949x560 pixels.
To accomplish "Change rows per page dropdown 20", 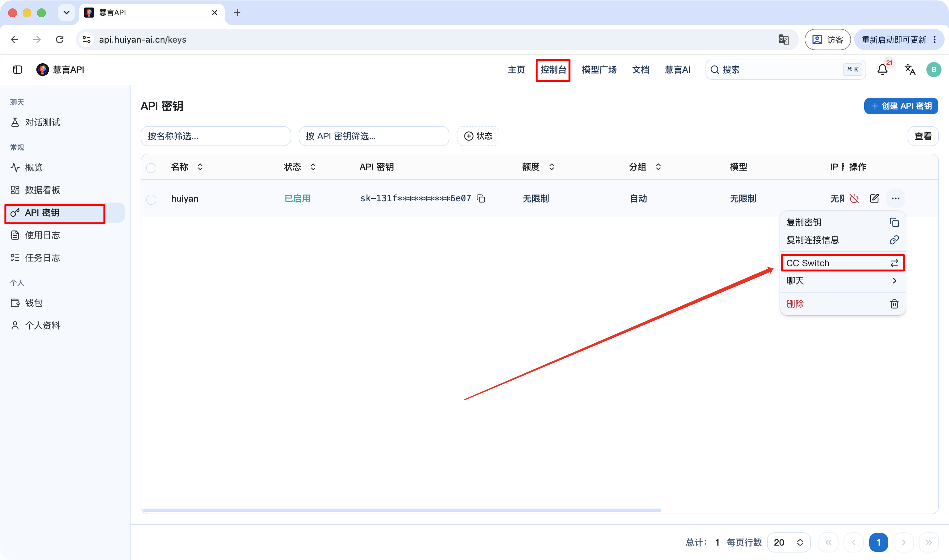I will pyautogui.click(x=789, y=542).
